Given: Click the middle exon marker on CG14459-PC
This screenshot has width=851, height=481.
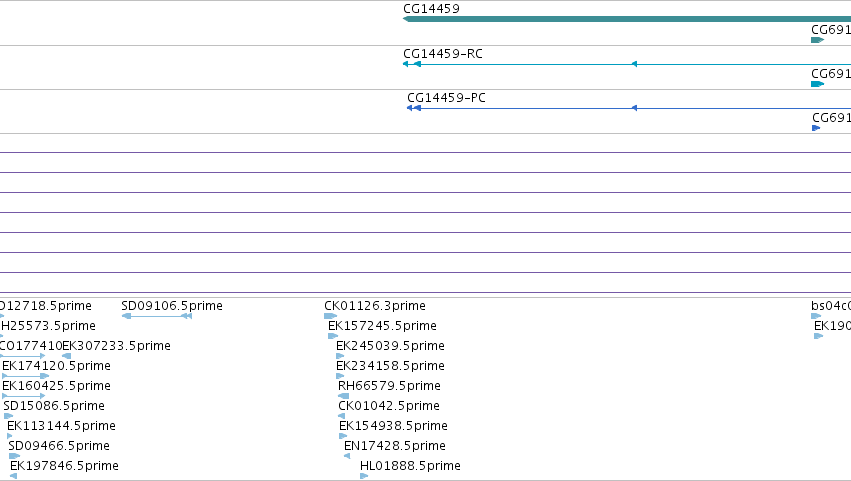Looking at the screenshot, I should click(634, 108).
